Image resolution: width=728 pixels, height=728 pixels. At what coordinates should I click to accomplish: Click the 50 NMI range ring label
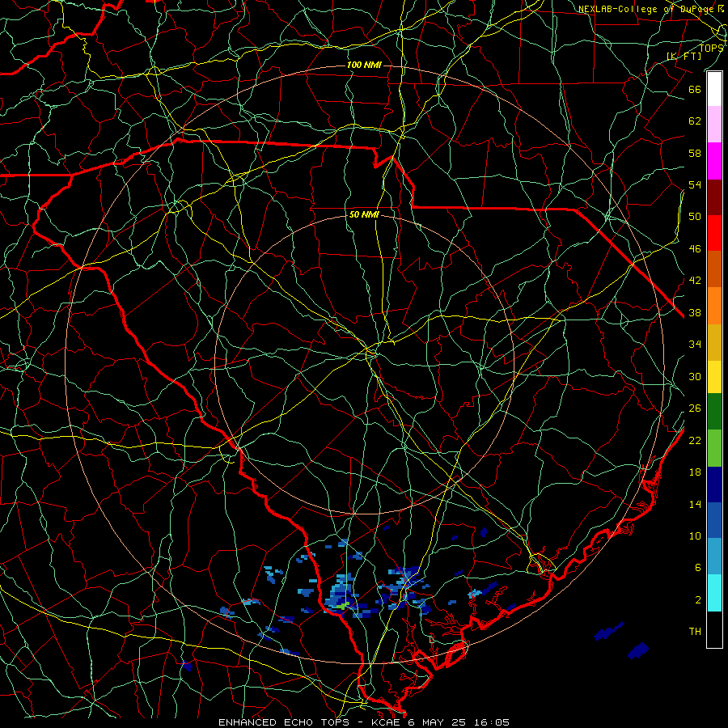tap(364, 214)
